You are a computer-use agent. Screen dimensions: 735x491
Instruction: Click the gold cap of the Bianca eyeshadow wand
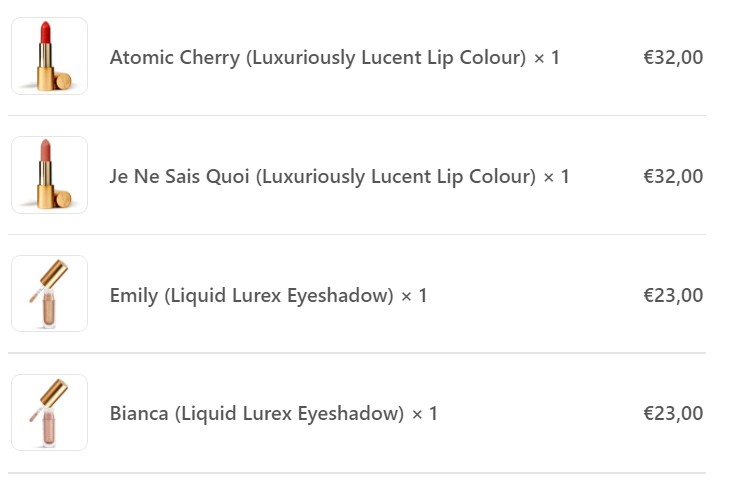(x=54, y=393)
